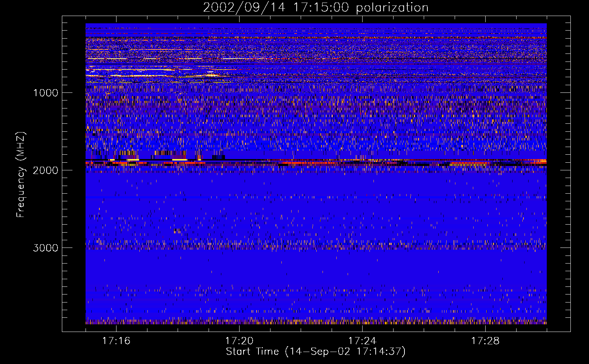
Task: Click the 'Frequency (MHZ)' y-axis label
Action: [x=21, y=175]
